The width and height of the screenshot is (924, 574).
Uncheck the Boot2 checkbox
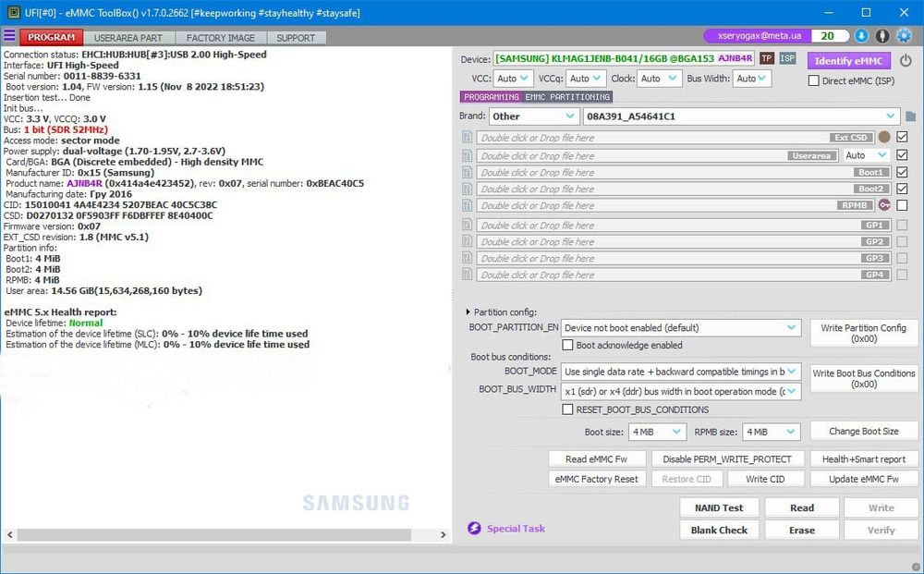click(902, 189)
